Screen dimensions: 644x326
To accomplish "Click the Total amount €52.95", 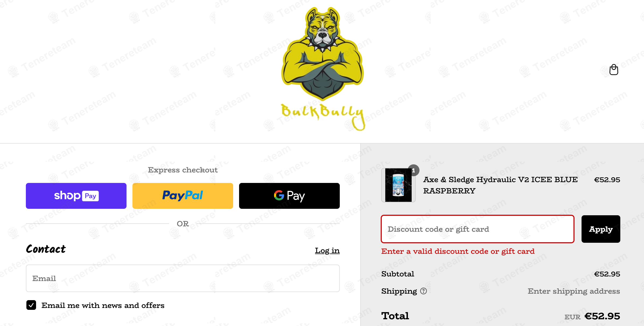I will (x=602, y=316).
